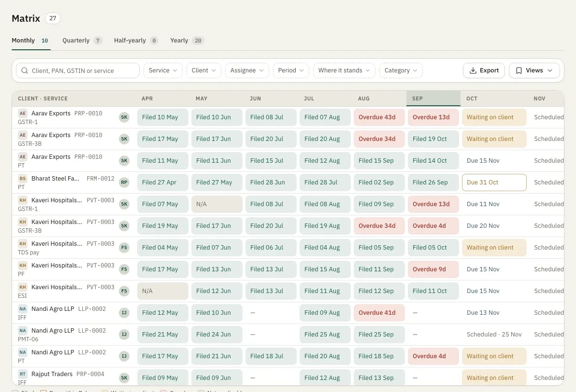Screen dimensions: 576x392
Task: Select Overdue 9d cell on Kaveri Hospitals PF row
Action: click(x=433, y=269)
